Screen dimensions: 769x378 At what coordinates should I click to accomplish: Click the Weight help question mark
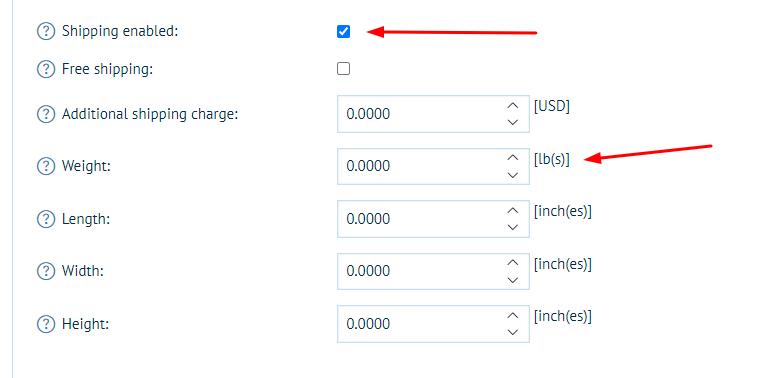46,166
